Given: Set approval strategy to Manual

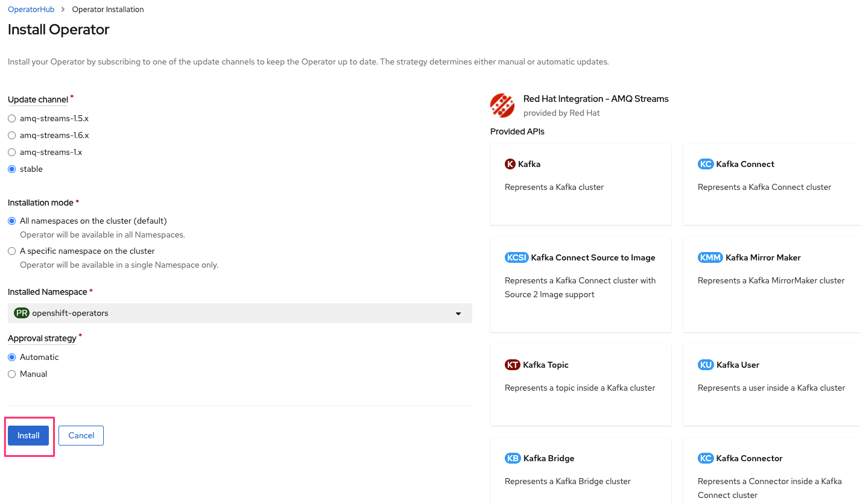Looking at the screenshot, I should click(11, 374).
